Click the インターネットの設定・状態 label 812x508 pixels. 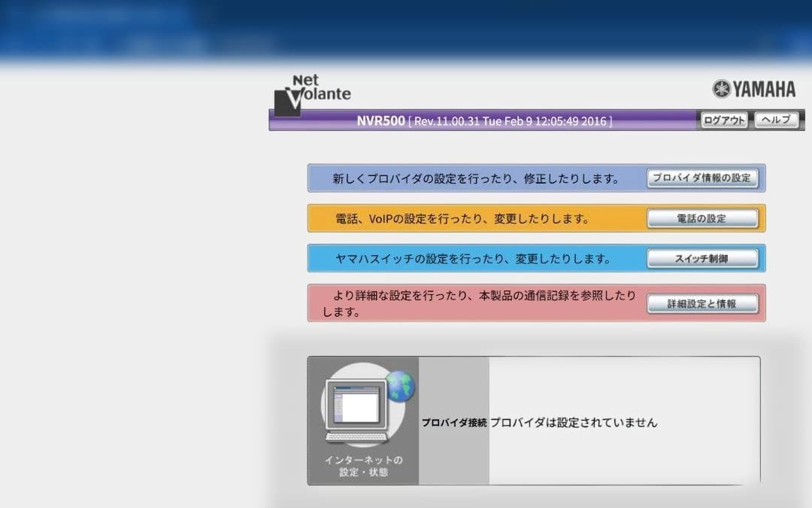364,466
